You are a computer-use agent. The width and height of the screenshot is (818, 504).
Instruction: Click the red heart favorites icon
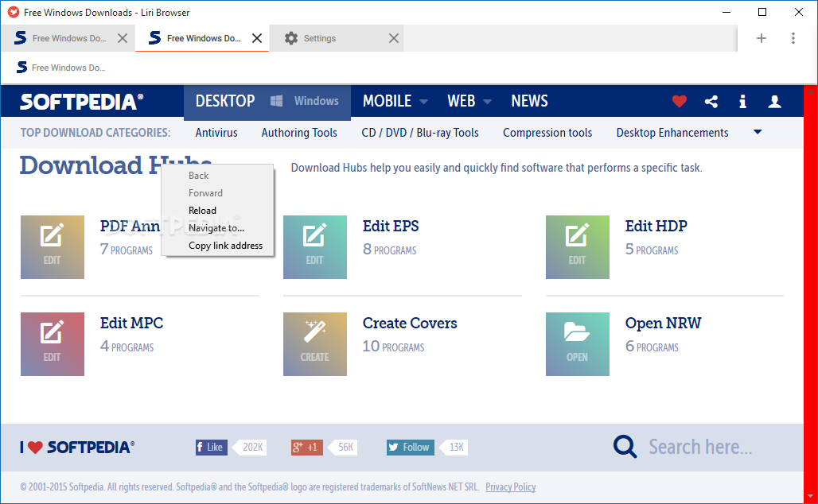pos(680,101)
